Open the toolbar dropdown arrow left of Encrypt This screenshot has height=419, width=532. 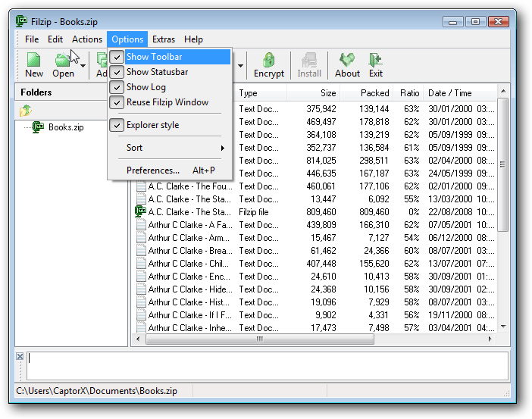[x=240, y=65]
